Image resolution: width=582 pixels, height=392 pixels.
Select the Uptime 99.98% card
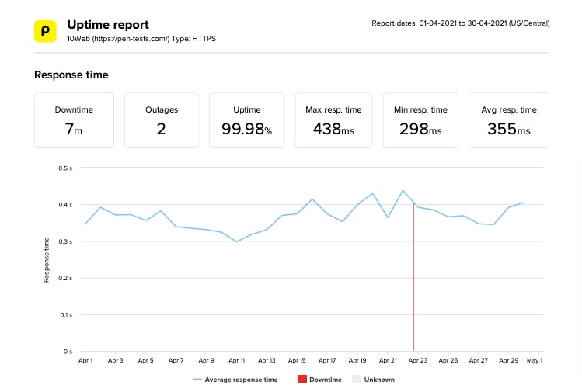point(247,120)
